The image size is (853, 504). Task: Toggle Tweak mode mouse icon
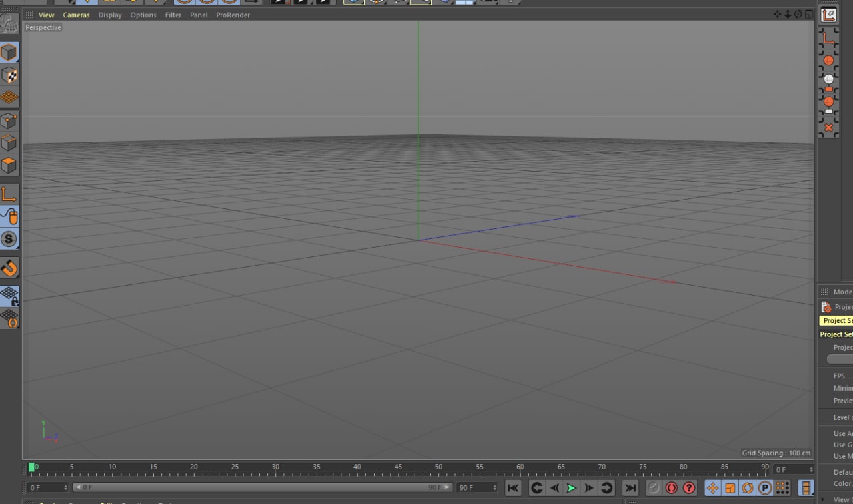(9, 216)
